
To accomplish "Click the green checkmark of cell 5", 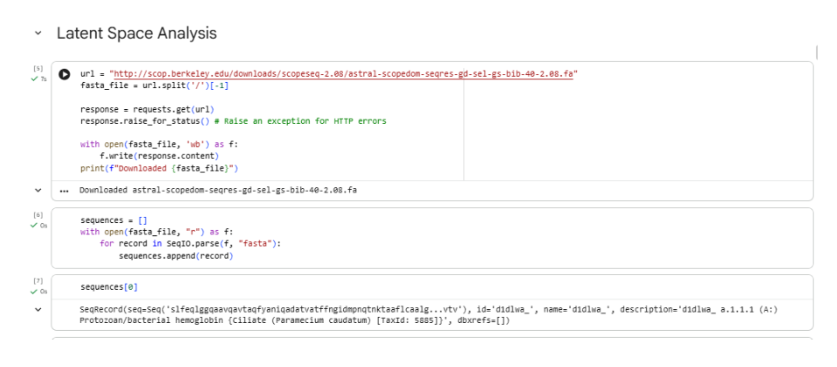I will point(35,79).
